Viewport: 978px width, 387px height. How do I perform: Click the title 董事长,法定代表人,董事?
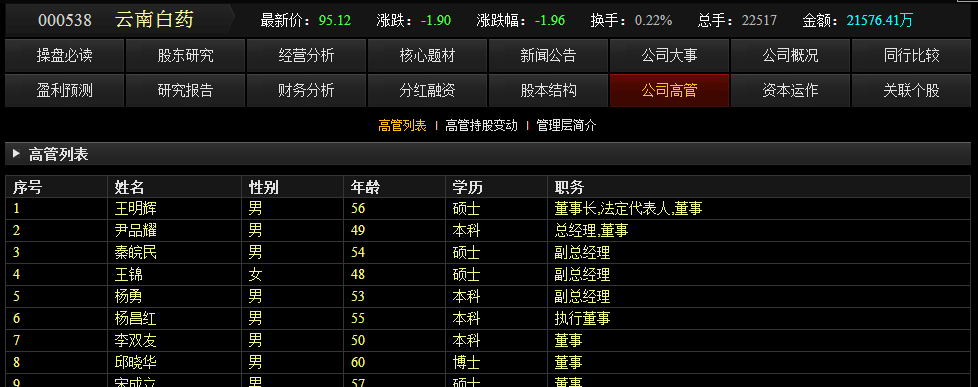629,208
